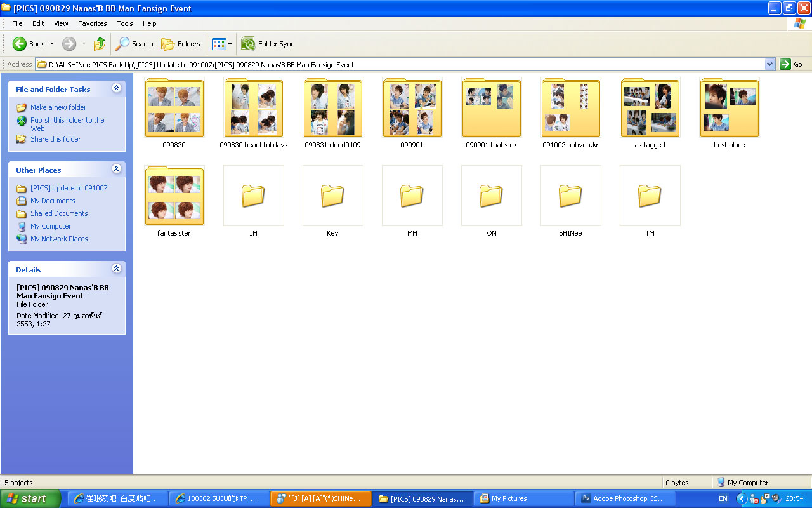Open the Views dropdown arrow
The width and height of the screenshot is (812, 508).
click(x=230, y=44)
